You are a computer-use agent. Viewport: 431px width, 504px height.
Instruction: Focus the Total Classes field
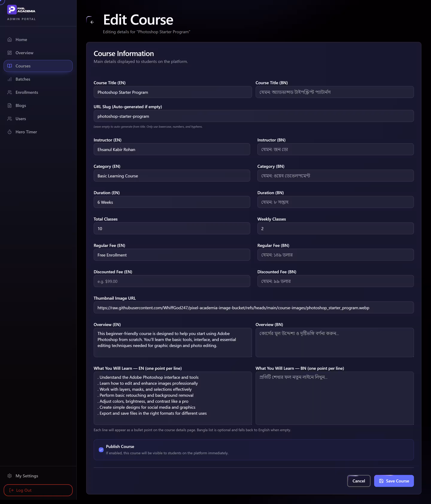click(x=172, y=228)
